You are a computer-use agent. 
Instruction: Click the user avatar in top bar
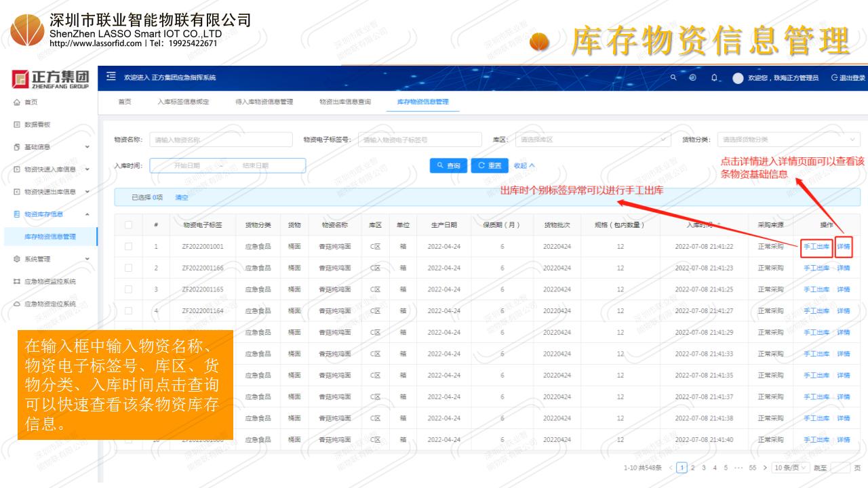click(x=737, y=78)
